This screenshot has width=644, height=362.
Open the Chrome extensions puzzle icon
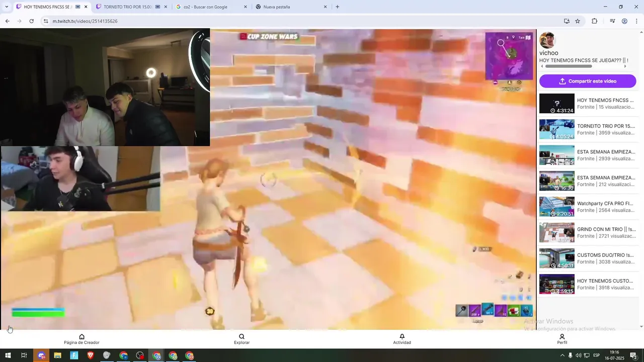[594, 21]
